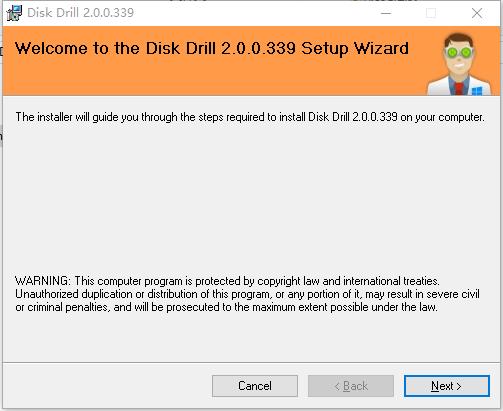Click the Windows logo on the mascot's coat
Image resolution: width=503 pixels, height=411 pixels.
tap(477, 91)
